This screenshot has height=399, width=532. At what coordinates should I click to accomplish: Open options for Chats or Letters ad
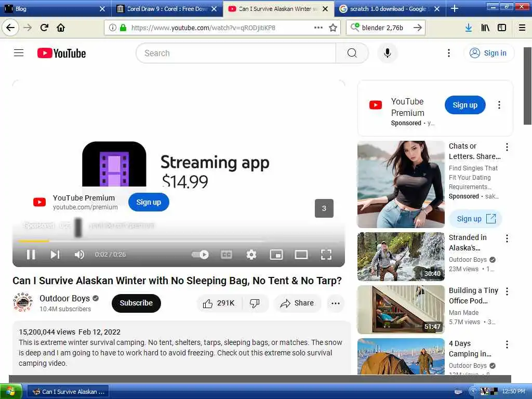coord(507,147)
